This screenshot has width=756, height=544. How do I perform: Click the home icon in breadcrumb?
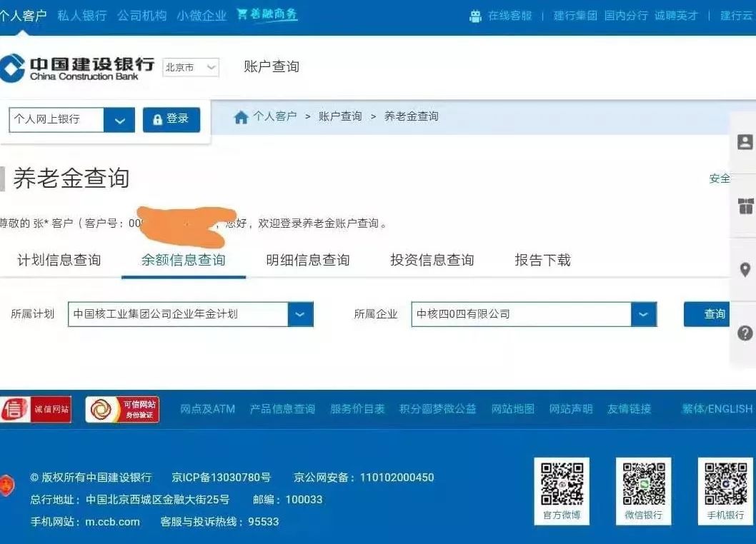coord(241,117)
